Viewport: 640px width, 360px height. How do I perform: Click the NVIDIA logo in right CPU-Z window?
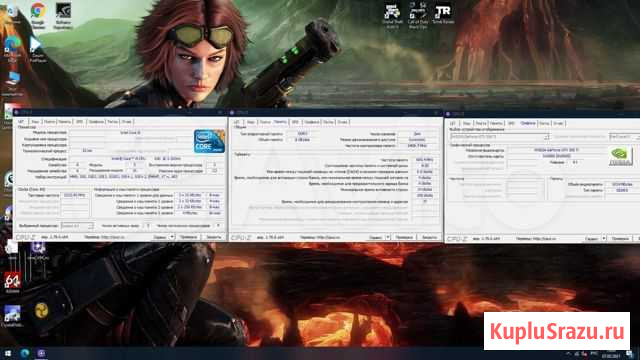pyautogui.click(x=620, y=156)
